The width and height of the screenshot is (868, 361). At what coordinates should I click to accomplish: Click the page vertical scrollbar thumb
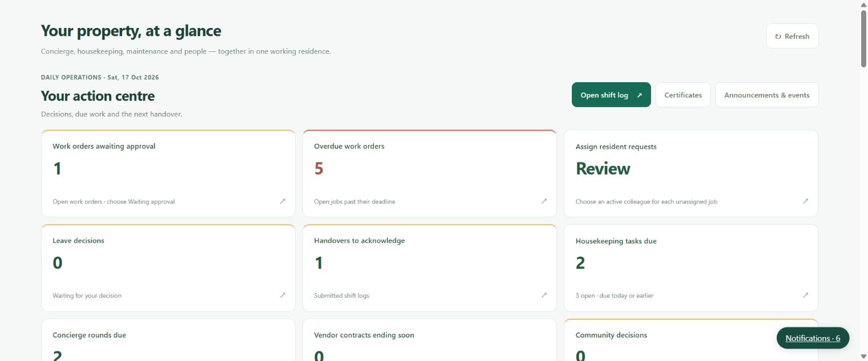863,39
